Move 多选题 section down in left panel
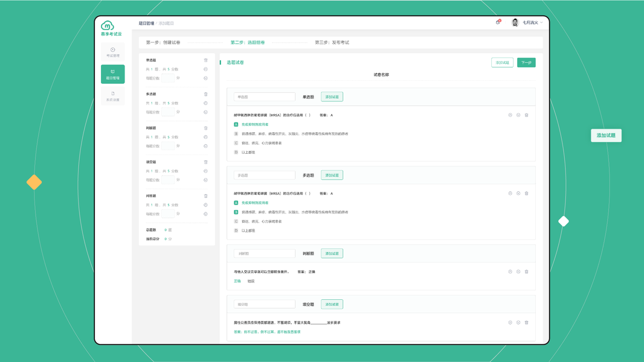The width and height of the screenshot is (644, 362). click(x=206, y=112)
